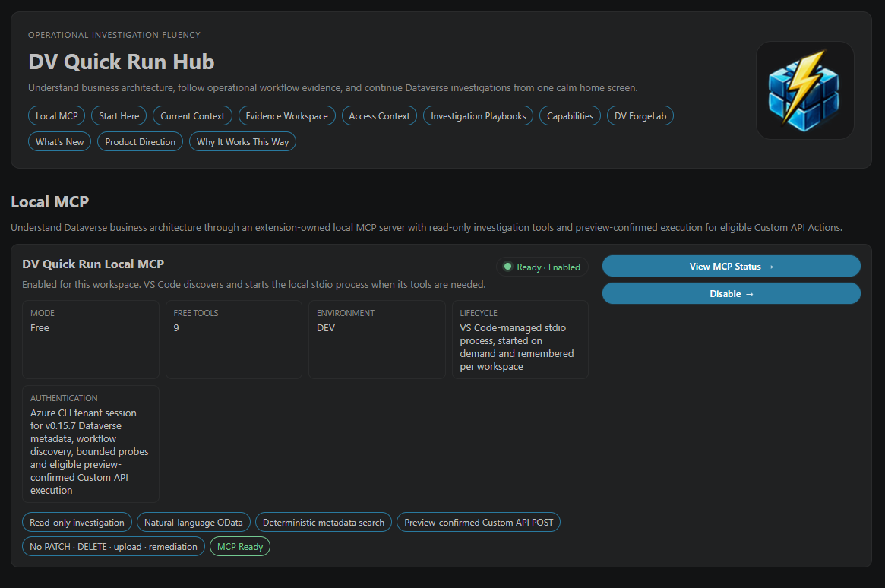
Task: Click the MODE Free card
Action: click(91, 340)
